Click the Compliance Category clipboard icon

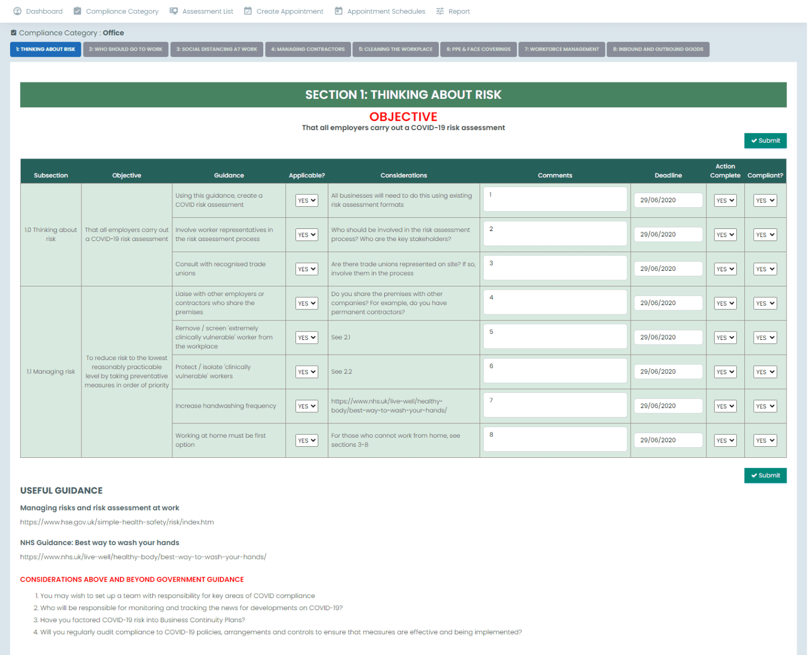pos(77,11)
